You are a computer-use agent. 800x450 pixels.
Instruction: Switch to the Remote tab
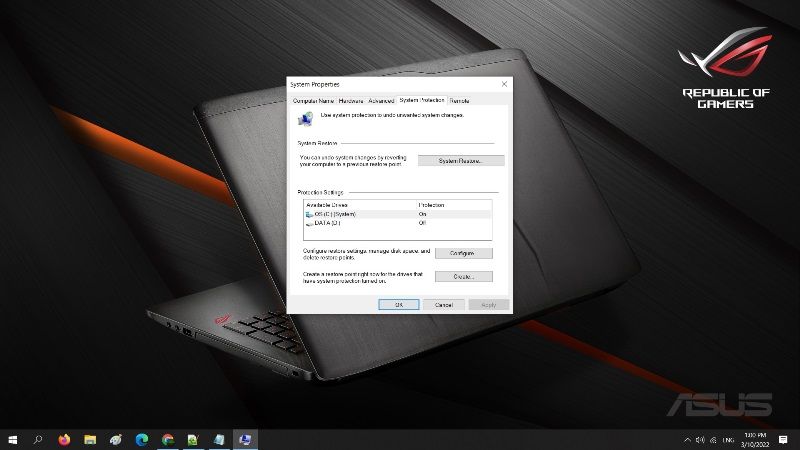point(459,101)
